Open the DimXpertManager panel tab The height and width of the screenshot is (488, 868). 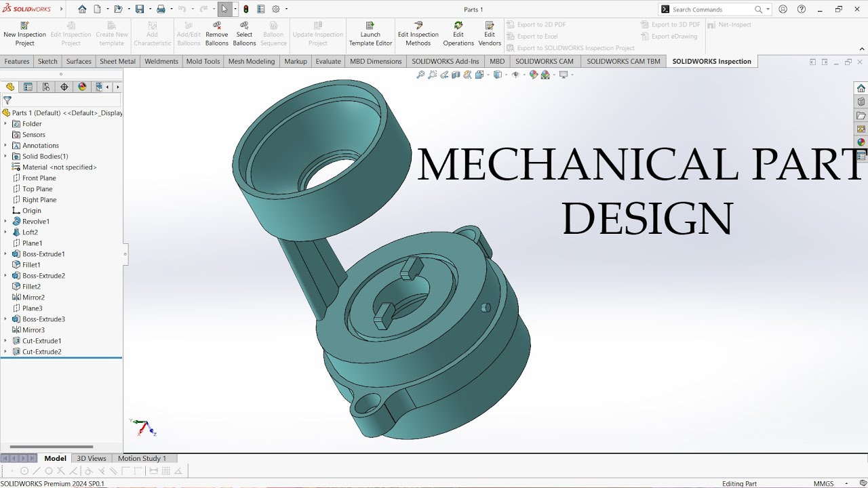click(64, 87)
